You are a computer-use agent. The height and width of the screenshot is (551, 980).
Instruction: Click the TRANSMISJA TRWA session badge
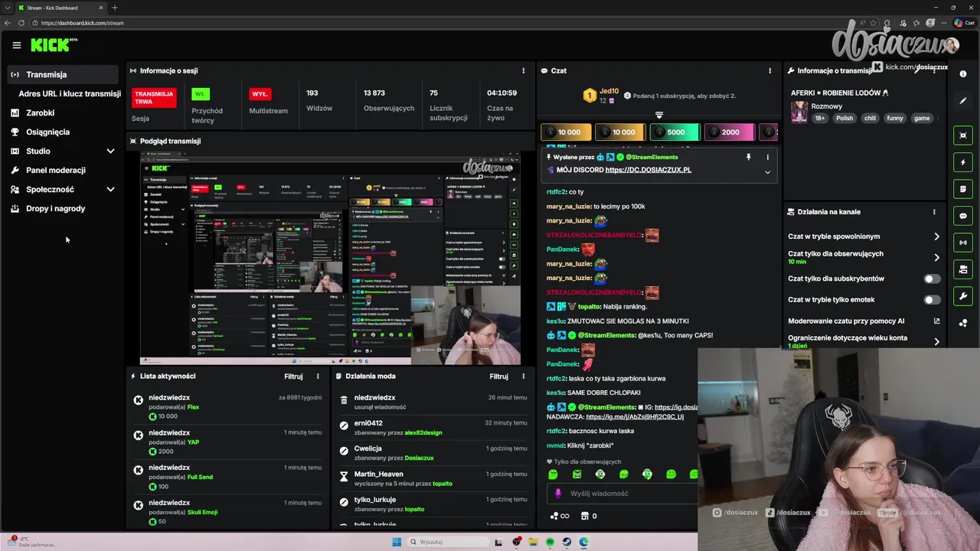point(154,98)
